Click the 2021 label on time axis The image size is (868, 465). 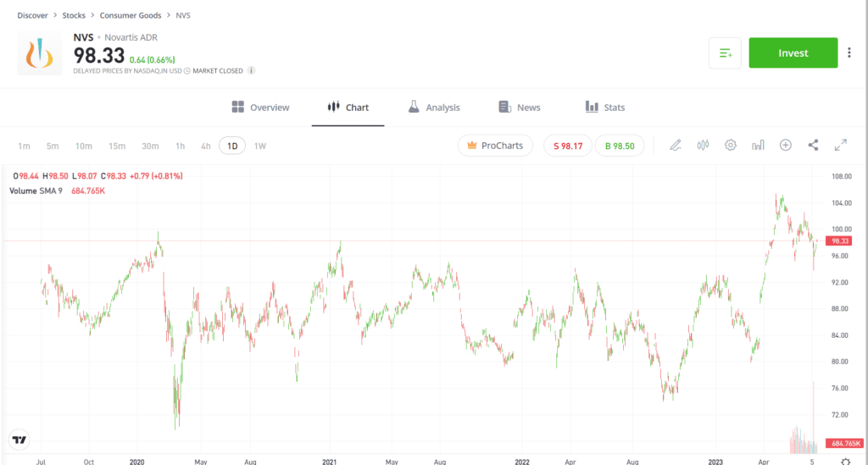coord(330,462)
